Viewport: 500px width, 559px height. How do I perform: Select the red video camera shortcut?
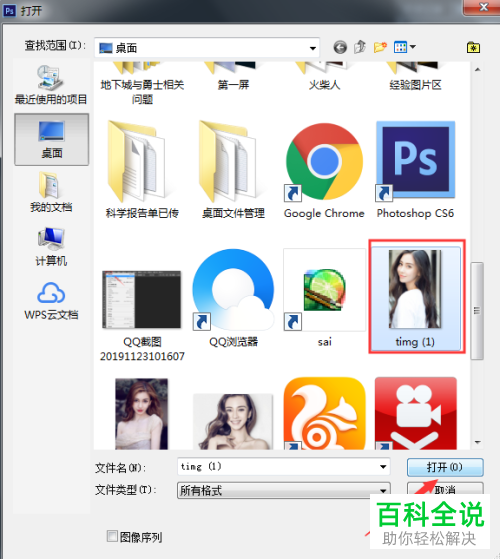[416, 414]
